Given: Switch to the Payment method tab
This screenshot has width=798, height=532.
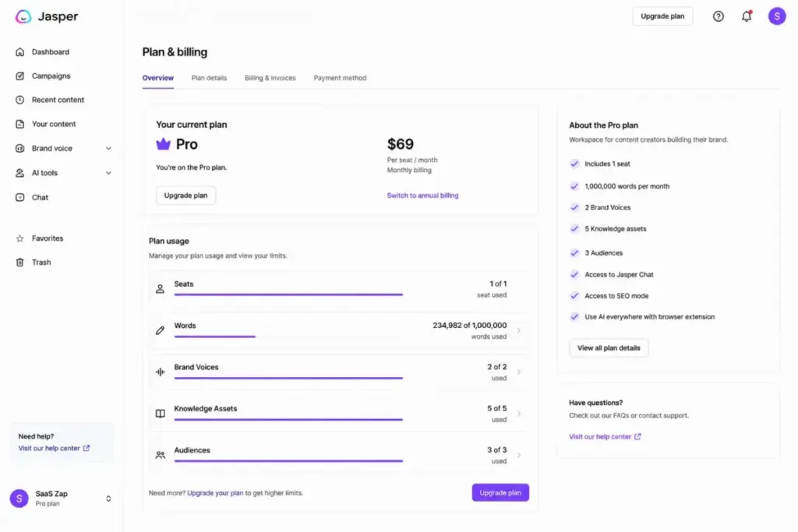Looking at the screenshot, I should click(340, 78).
